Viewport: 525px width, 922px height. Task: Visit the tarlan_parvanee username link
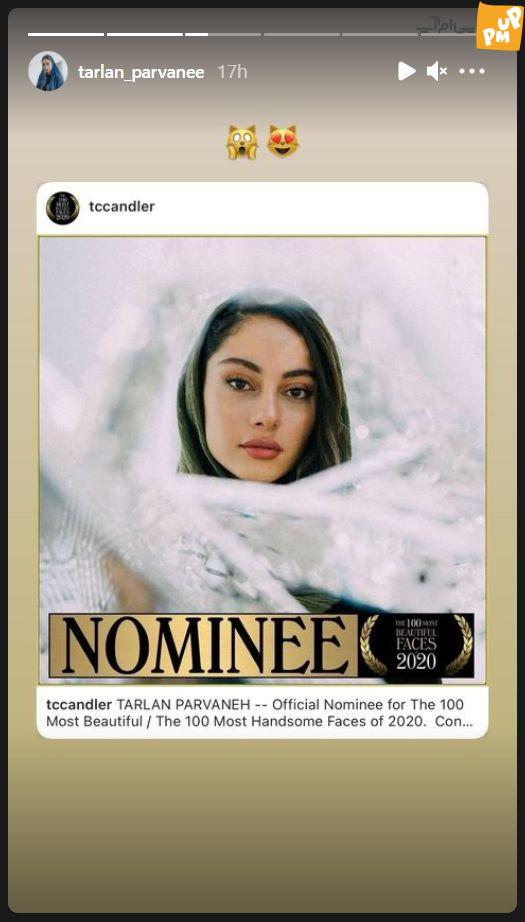[x=141, y=72]
